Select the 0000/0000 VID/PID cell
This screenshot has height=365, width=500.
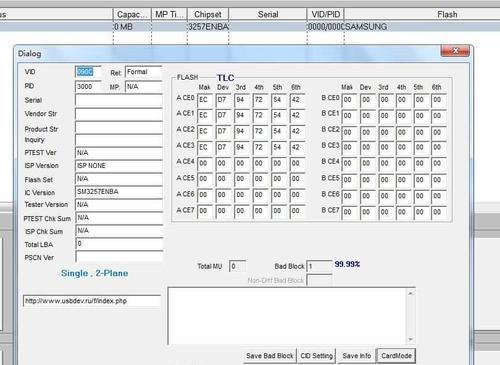pos(326,27)
